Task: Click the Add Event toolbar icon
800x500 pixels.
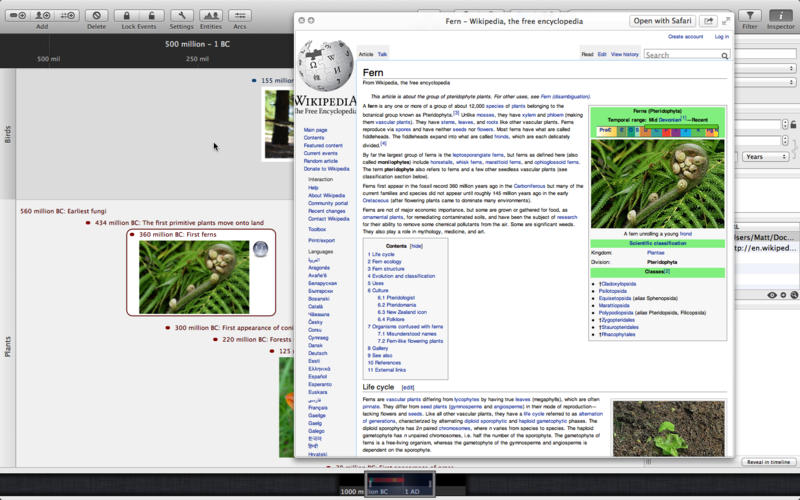Action: point(17,16)
